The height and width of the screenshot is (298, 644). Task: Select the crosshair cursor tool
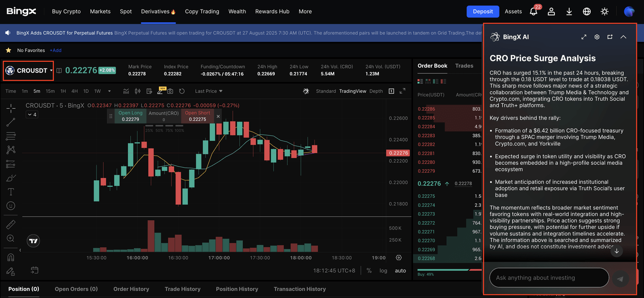click(11, 108)
